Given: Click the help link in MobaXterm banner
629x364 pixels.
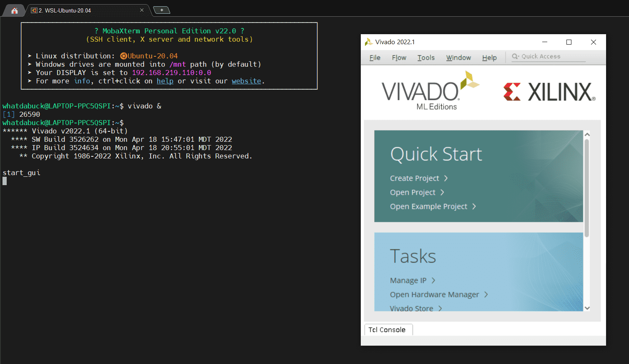Looking at the screenshot, I should tap(165, 81).
